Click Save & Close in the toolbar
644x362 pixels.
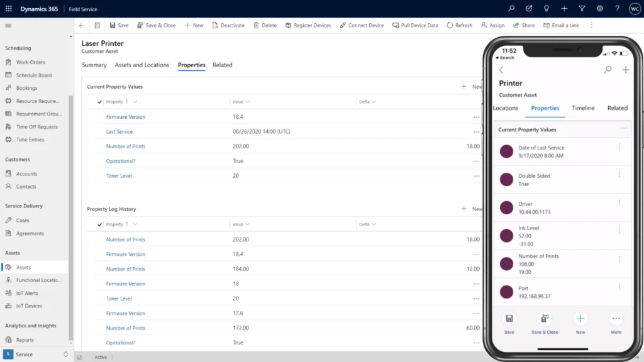[x=156, y=25]
